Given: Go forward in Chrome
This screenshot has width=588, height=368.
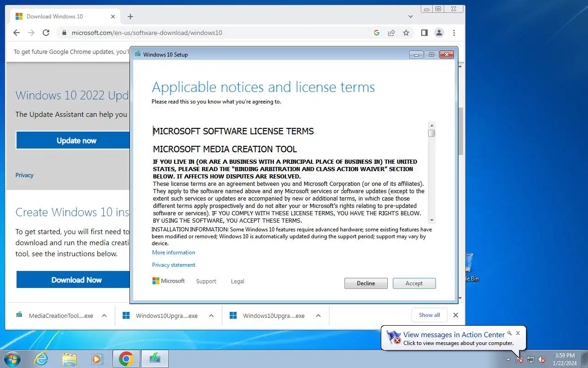Looking at the screenshot, I should [x=31, y=33].
